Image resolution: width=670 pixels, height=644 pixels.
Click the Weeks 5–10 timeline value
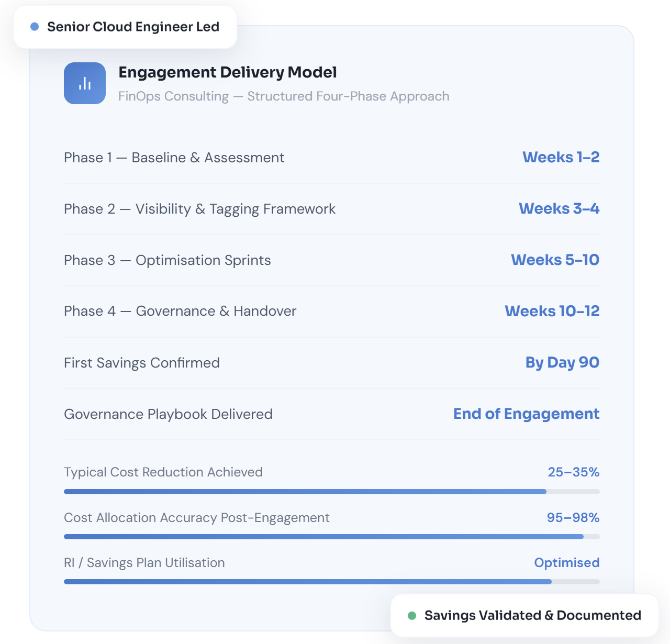click(x=555, y=260)
